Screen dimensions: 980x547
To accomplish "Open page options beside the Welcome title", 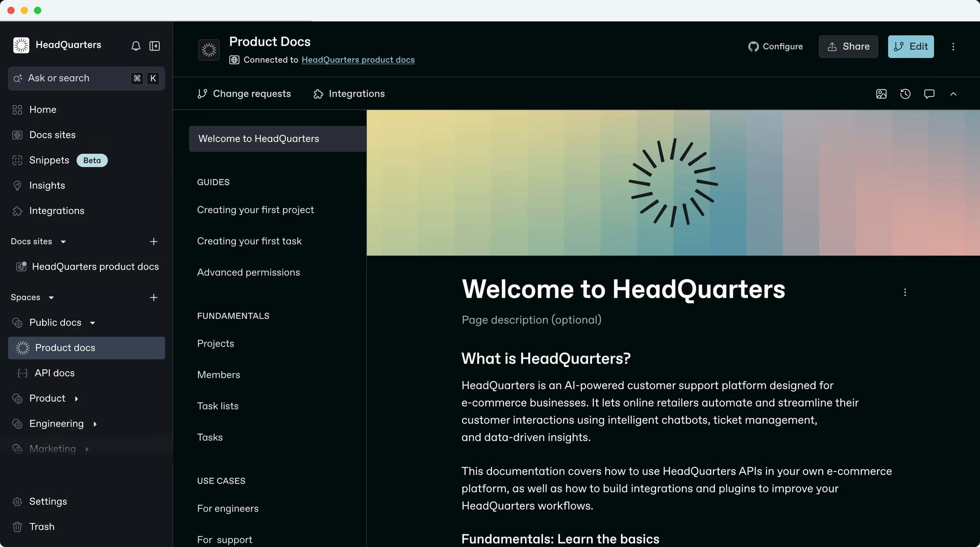I will [x=904, y=292].
